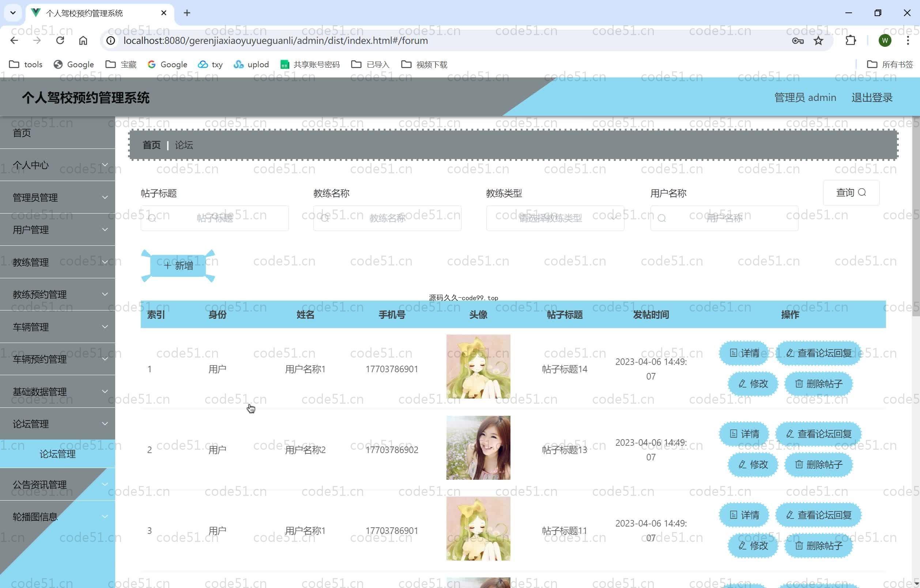Open the avatar image in row 1
This screenshot has height=588, width=920.
point(478,366)
